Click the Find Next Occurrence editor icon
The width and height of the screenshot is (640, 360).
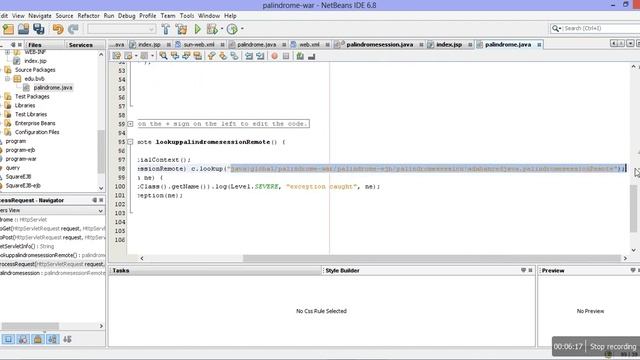pyautogui.click(x=186, y=56)
